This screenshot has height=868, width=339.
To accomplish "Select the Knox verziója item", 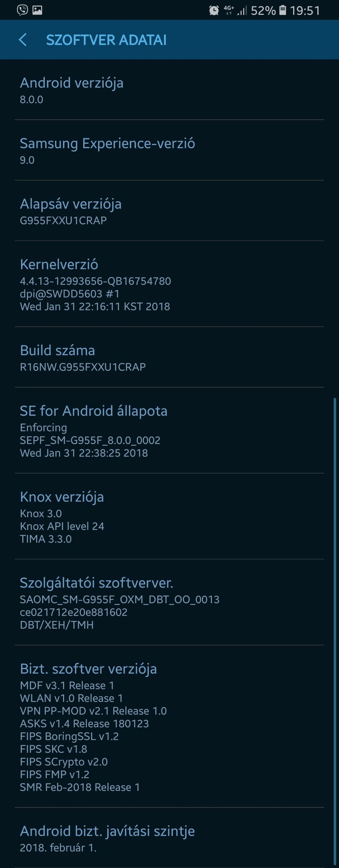I will coord(169,516).
